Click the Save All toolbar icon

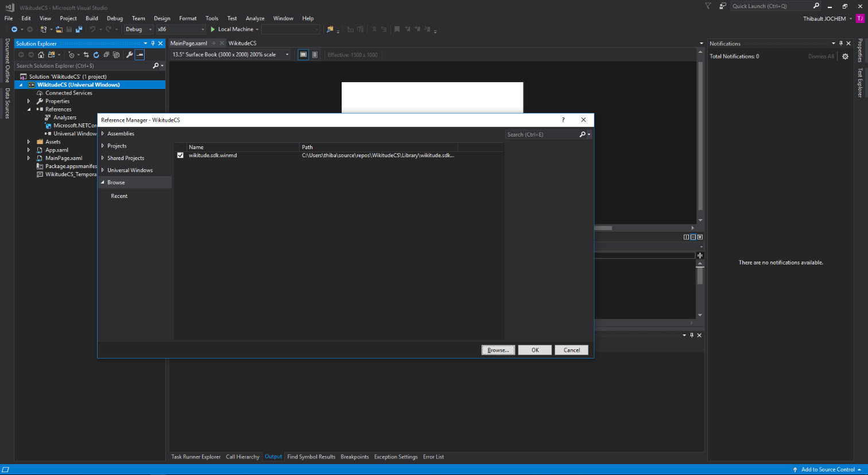point(79,29)
